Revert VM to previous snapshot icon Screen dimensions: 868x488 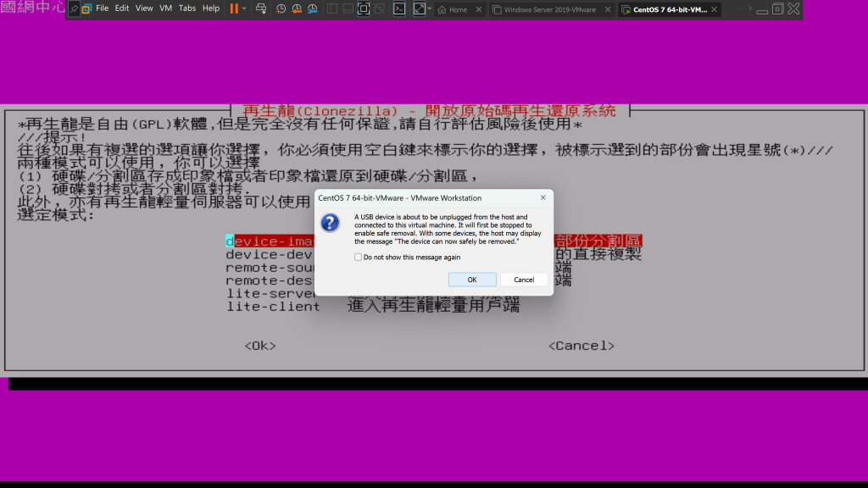297,9
